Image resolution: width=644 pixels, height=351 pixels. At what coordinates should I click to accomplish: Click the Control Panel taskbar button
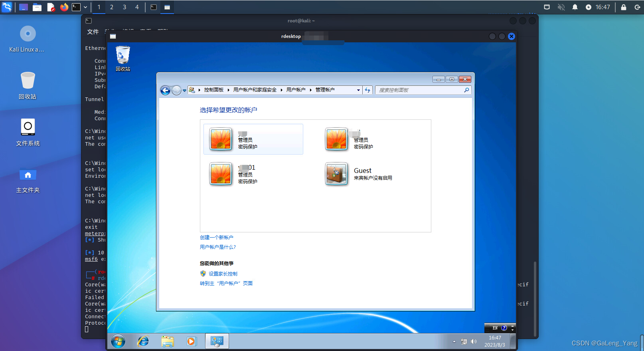(x=217, y=341)
